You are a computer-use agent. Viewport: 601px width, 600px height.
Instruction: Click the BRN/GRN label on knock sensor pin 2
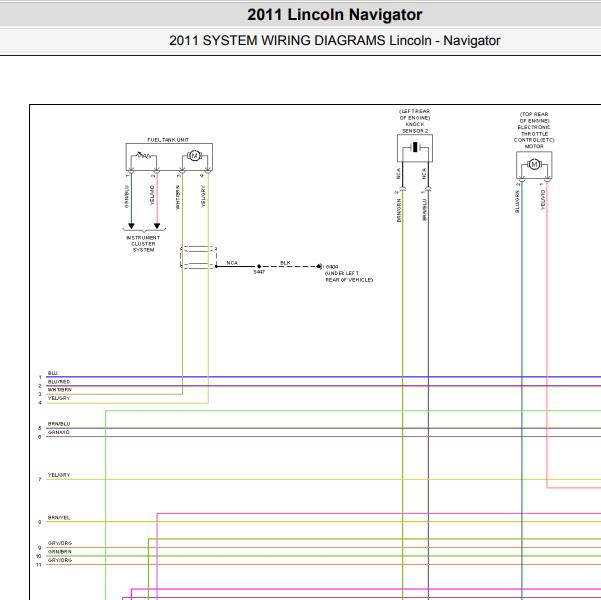(x=399, y=210)
